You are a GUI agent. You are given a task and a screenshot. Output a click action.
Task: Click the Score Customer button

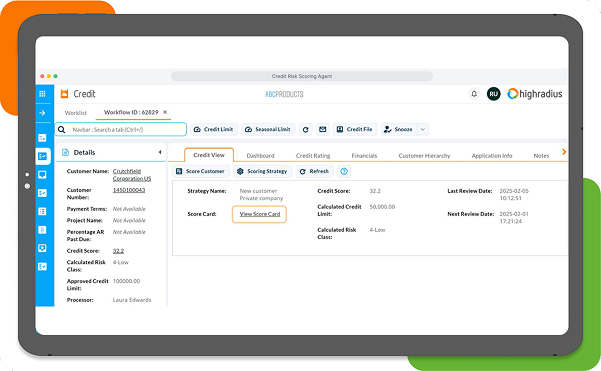200,171
